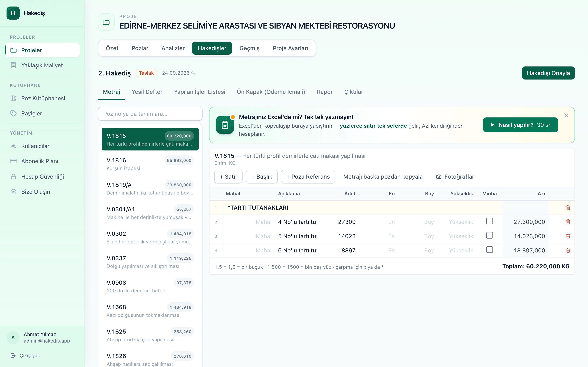Delete the TARTI TUTANAKLARI header row

(568, 208)
